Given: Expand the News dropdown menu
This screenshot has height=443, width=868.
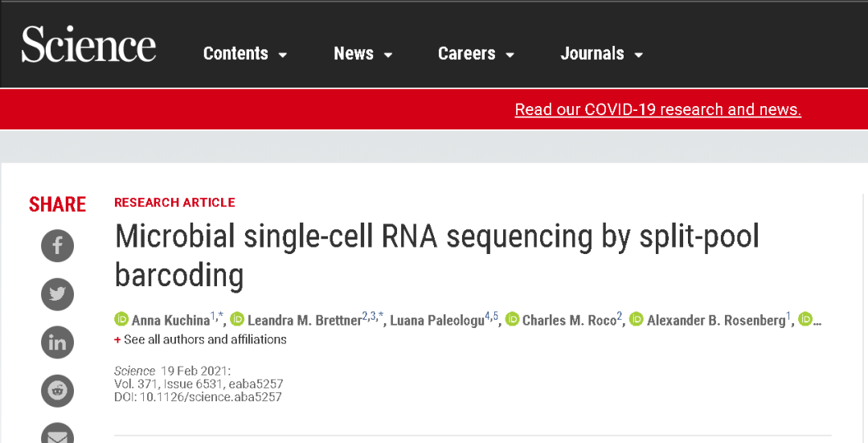Looking at the screenshot, I should point(363,54).
